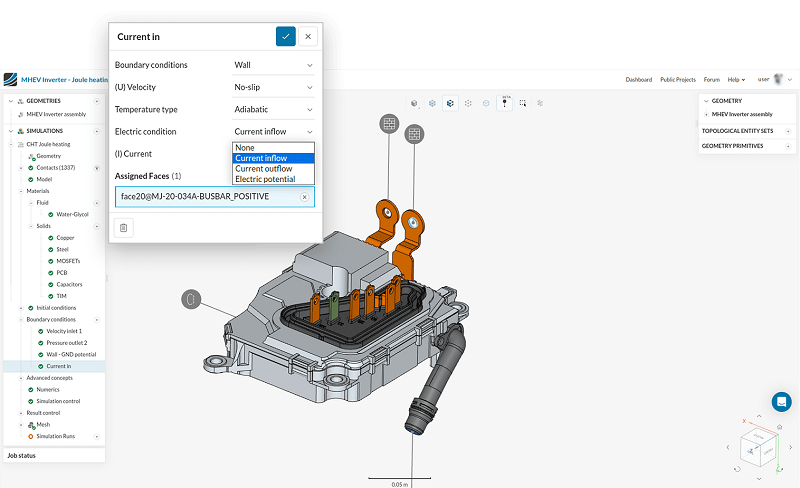This screenshot has height=488, width=800.
Task: Open the chat support bubble
Action: tap(781, 402)
